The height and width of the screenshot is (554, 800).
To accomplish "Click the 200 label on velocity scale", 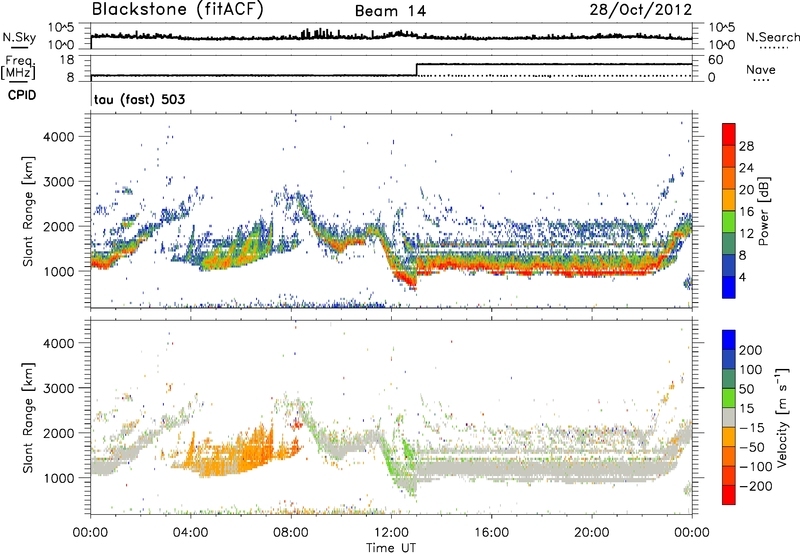I will click(751, 350).
